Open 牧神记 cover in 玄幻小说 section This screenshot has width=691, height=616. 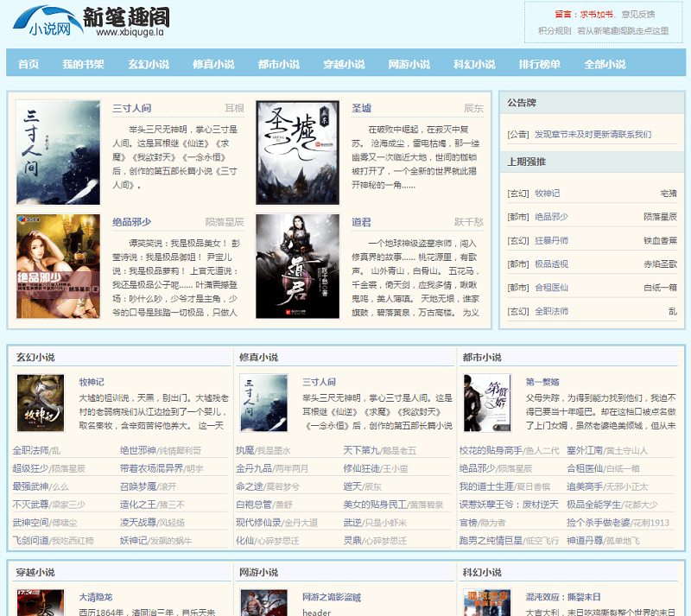point(41,403)
